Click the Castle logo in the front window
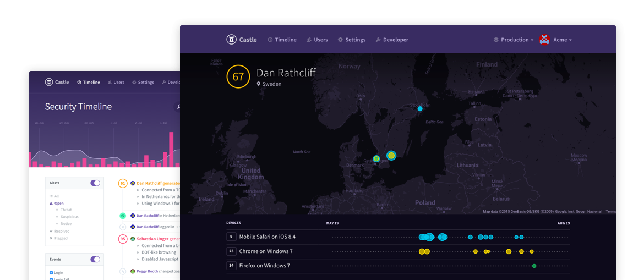Image resolution: width=644 pixels, height=280 pixels. click(242, 40)
